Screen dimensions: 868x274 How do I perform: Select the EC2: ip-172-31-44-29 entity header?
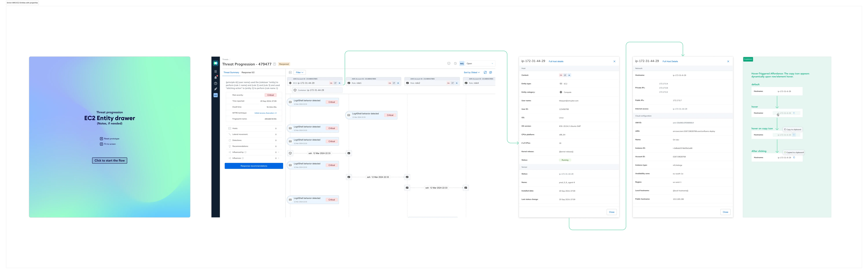pyautogui.click(x=314, y=81)
